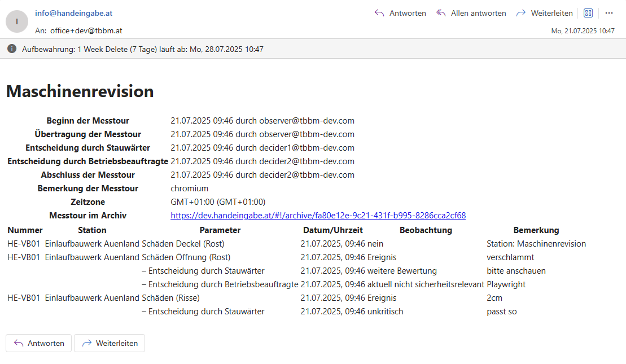The height and width of the screenshot is (364, 626).
Task: Click parameter Schäden (Risse)
Action: point(170,298)
